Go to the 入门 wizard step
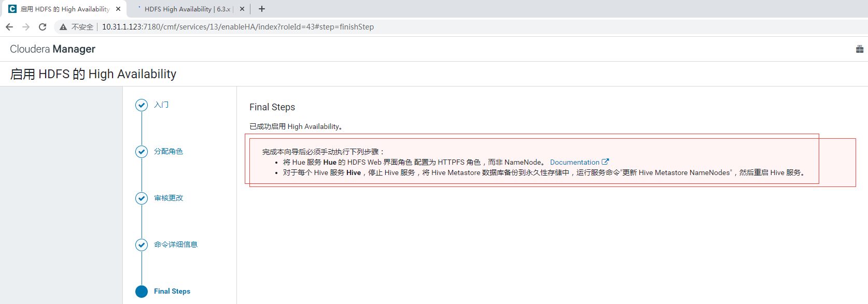 pyautogui.click(x=161, y=105)
